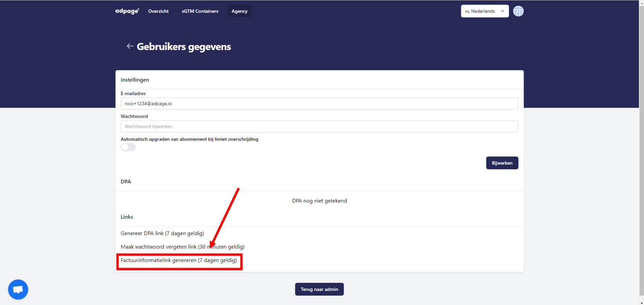Viewport: 644px width, 305px height.
Task: Click the adpage logo
Action: pyautogui.click(x=127, y=11)
